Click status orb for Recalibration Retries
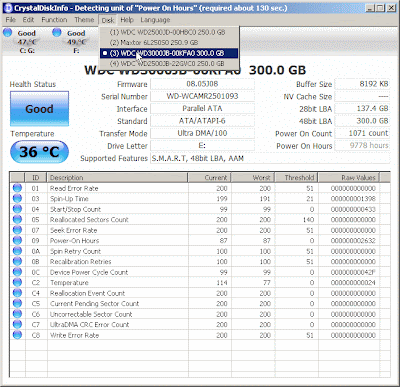This screenshot has width=400, height=387. (x=17, y=261)
